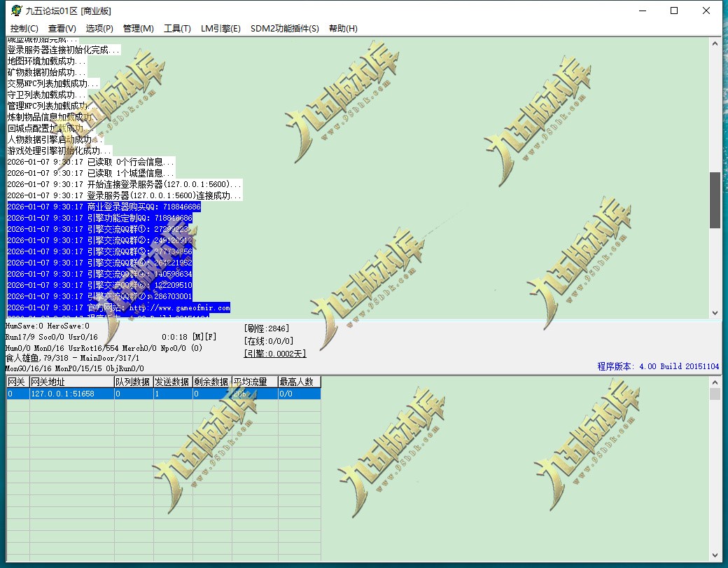This screenshot has height=568, width=728.
Task: Select log line 已读取 0个行会信息
Action: (90, 162)
